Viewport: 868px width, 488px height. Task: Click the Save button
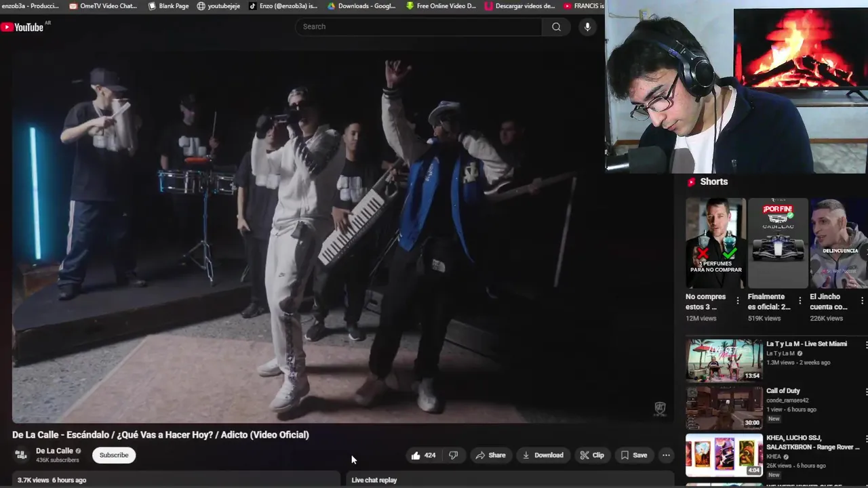pyautogui.click(x=633, y=455)
